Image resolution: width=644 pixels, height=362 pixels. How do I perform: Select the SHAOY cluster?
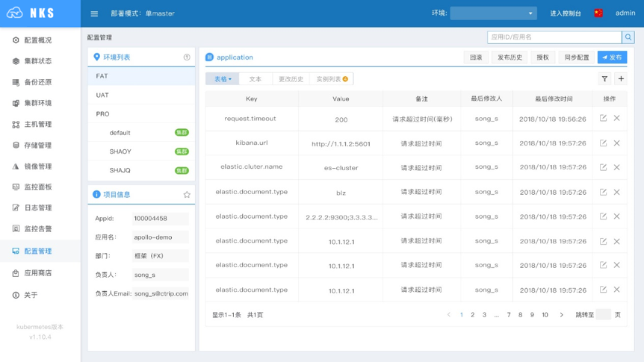coord(141,152)
